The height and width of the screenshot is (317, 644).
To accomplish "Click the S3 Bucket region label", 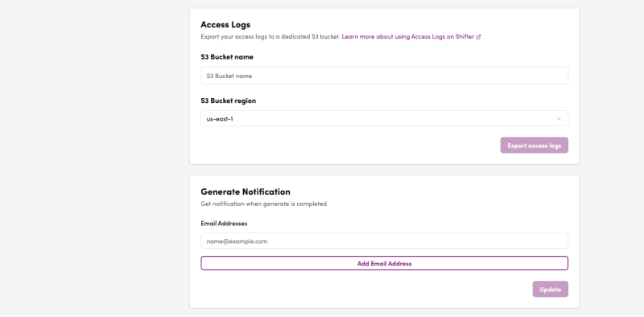I will 229,101.
